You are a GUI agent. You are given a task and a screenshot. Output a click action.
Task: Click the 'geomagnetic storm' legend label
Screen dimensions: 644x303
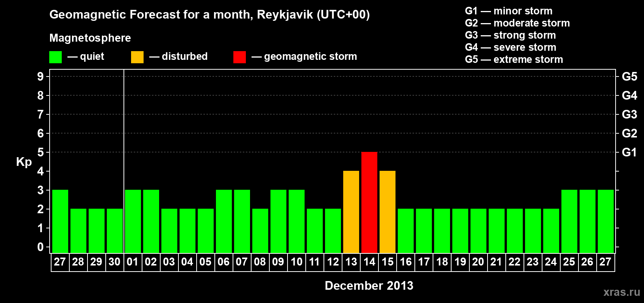(311, 56)
